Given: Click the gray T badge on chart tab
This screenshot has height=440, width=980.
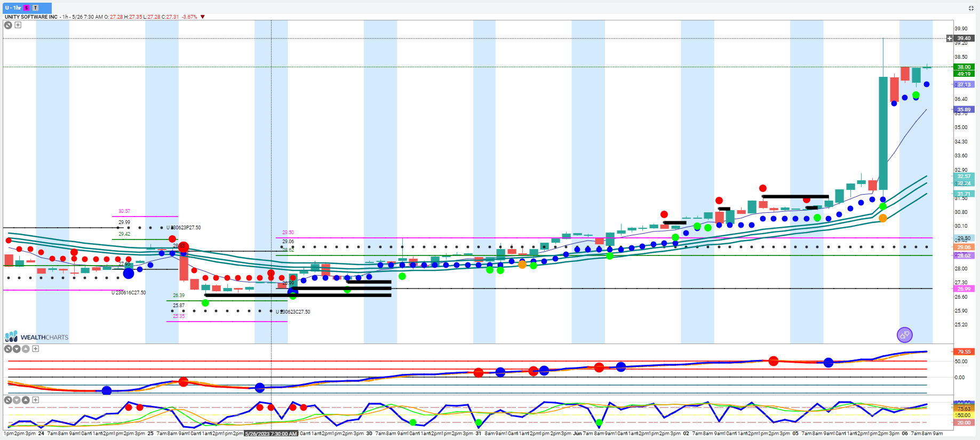Looking at the screenshot, I should click(x=35, y=8).
